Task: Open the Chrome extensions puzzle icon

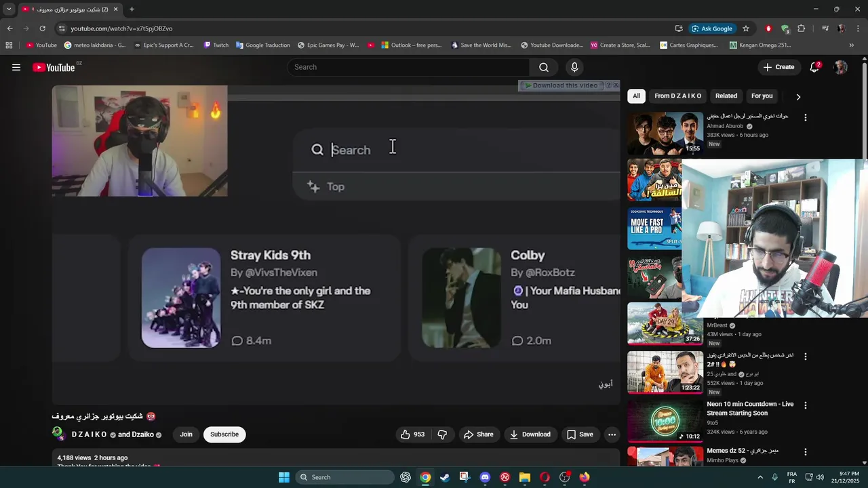Action: (802, 28)
